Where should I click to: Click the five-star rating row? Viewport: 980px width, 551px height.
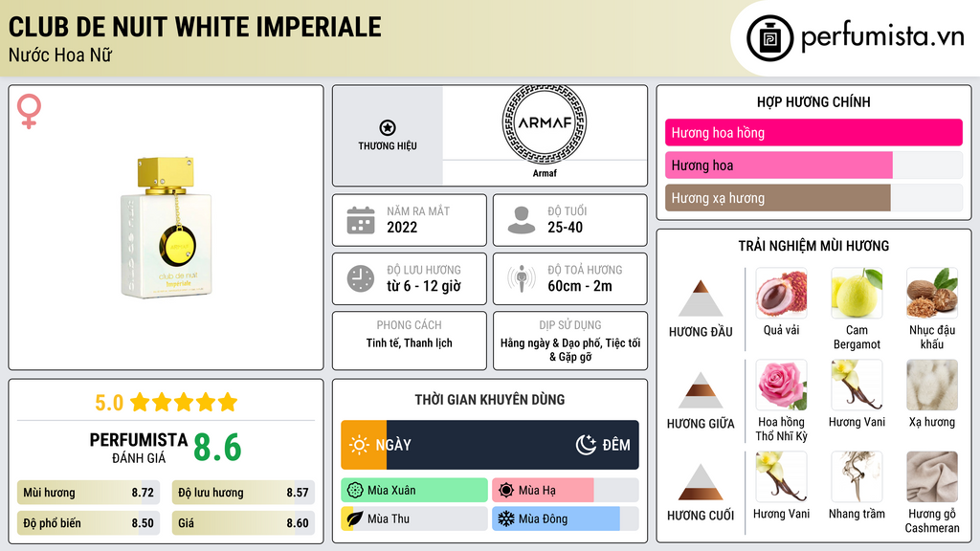tap(166, 403)
